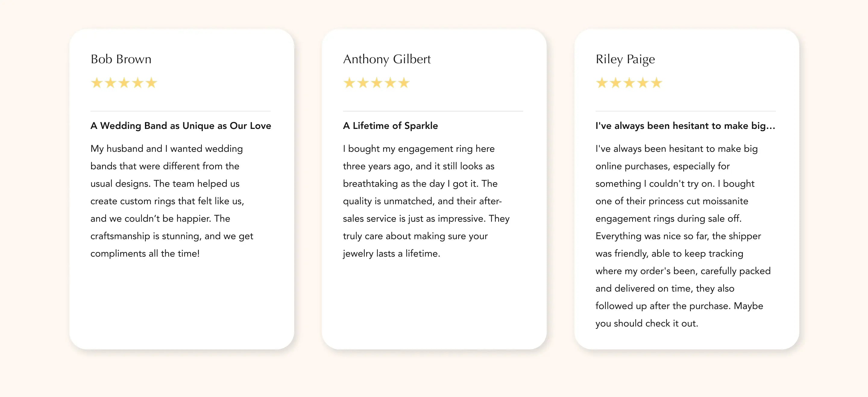Click the reviewer name Riley Paige
The height and width of the screenshot is (397, 868).
[625, 59]
